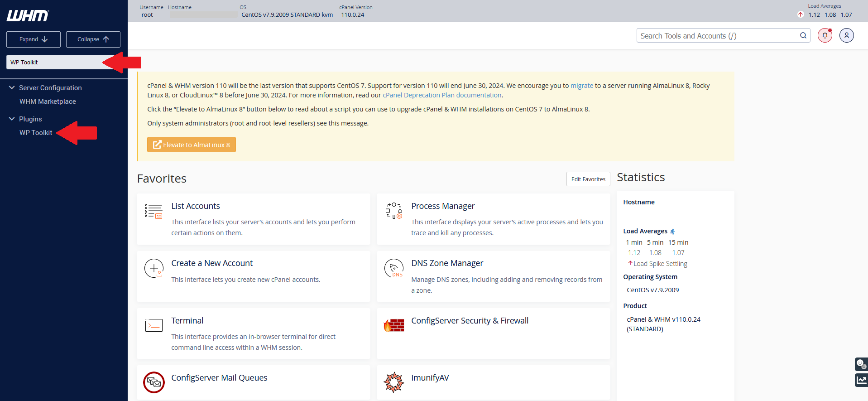Open WHM Marketplace in sidebar
The image size is (868, 401).
click(48, 101)
